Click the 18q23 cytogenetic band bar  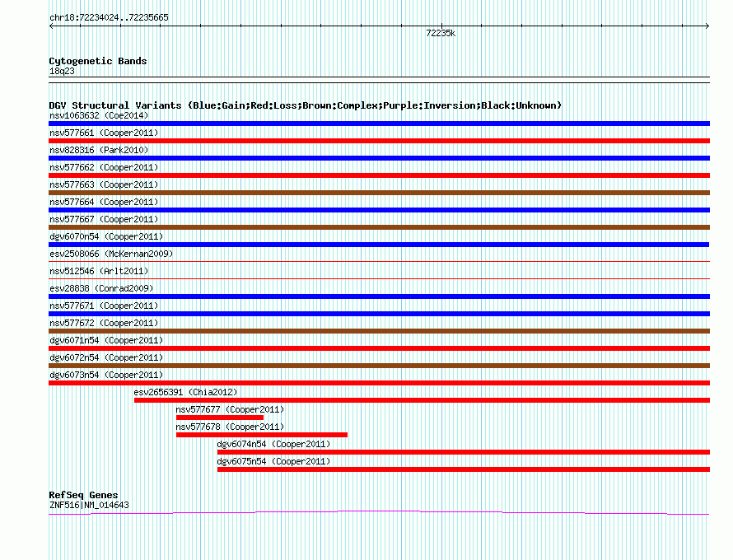(379, 80)
